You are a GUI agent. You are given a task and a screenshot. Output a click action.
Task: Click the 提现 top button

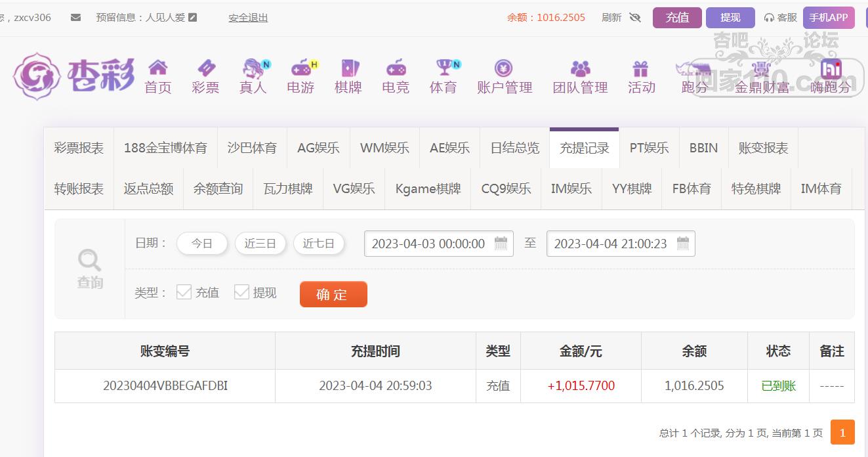coord(730,18)
